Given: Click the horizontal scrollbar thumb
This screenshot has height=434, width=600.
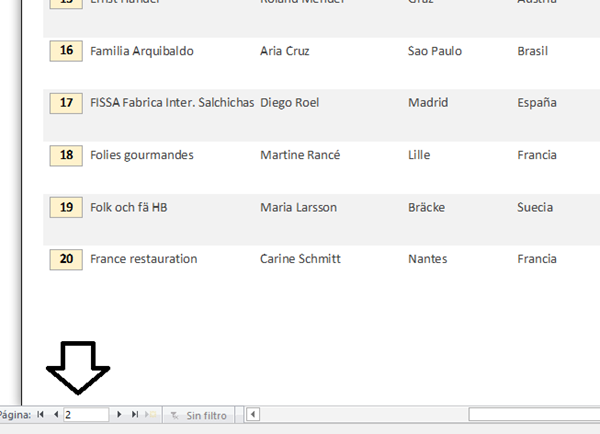Looking at the screenshot, I should (x=534, y=414).
